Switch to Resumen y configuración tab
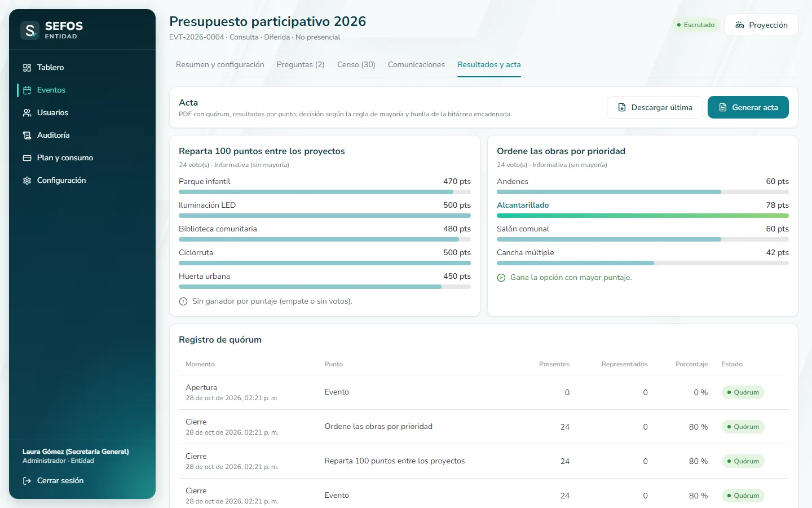 coord(220,65)
